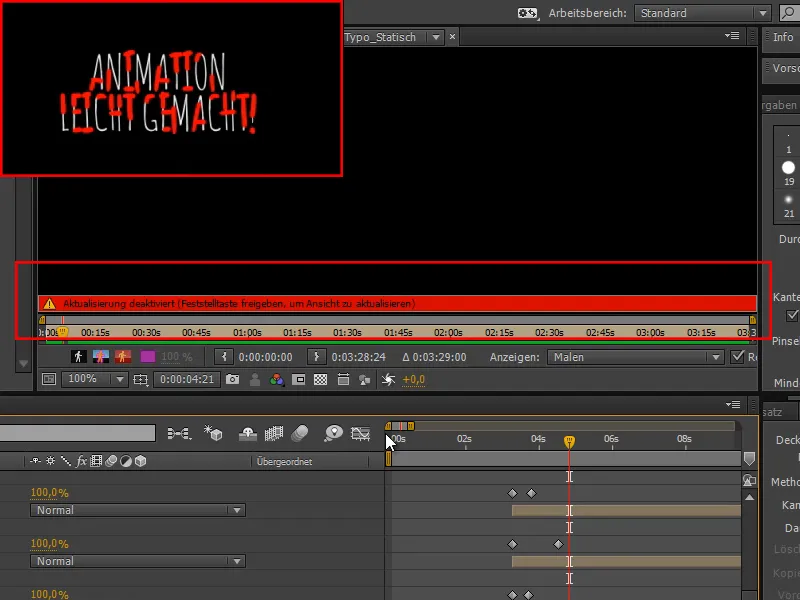This screenshot has width=800, height=600.
Task: Open the viewer panel menu icon
Action: pyautogui.click(x=732, y=36)
